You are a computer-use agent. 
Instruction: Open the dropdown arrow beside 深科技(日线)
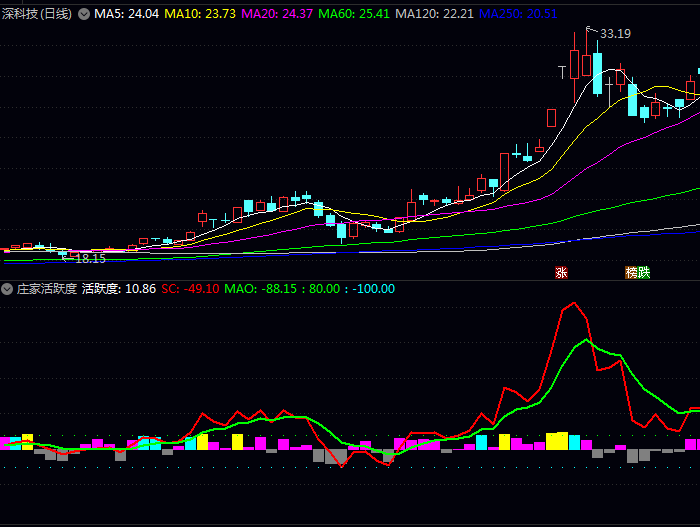click(x=83, y=14)
